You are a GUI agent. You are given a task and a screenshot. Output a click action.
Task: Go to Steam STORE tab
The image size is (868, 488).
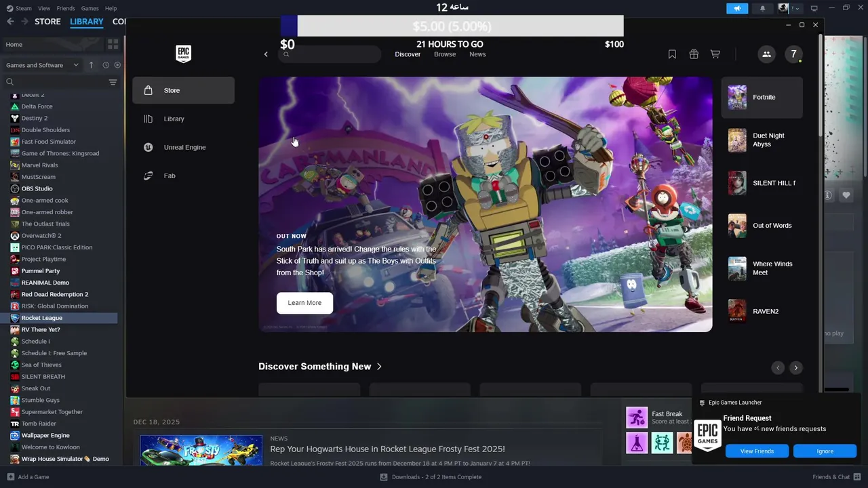pos(47,22)
